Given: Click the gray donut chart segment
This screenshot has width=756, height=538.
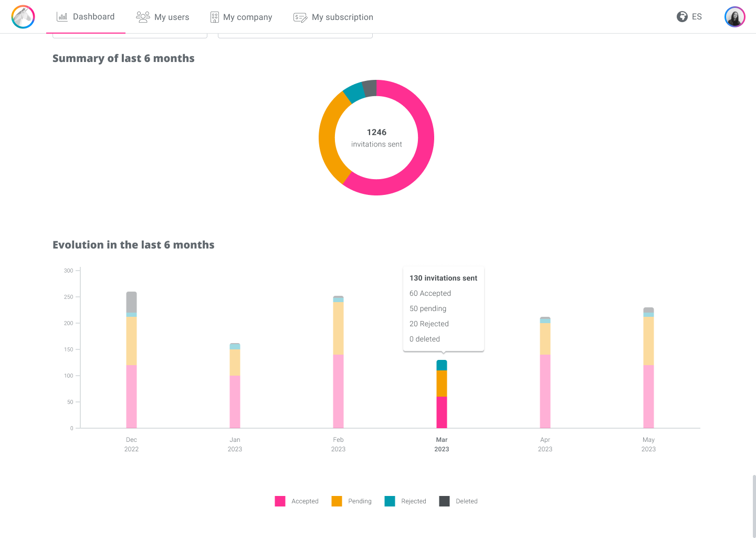Looking at the screenshot, I should click(x=370, y=88).
